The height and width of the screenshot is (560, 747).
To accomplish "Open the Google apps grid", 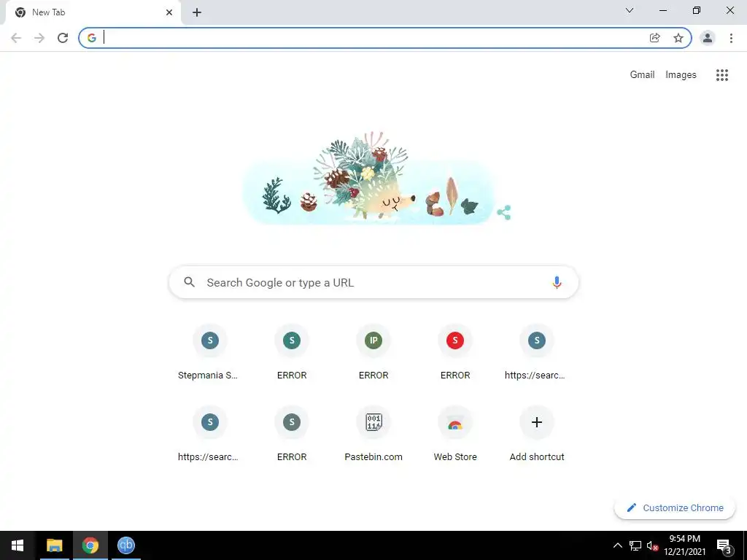I will pos(721,75).
